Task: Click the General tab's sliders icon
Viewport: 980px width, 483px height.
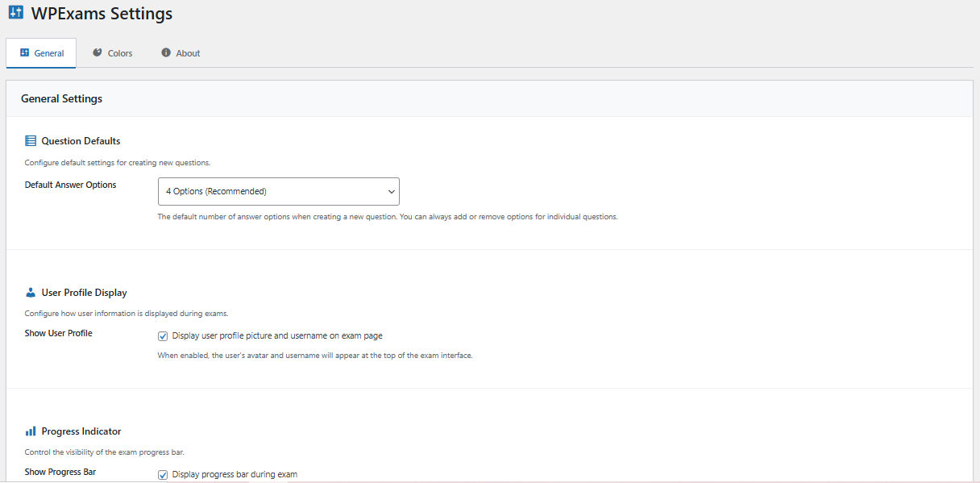Action: 24,53
